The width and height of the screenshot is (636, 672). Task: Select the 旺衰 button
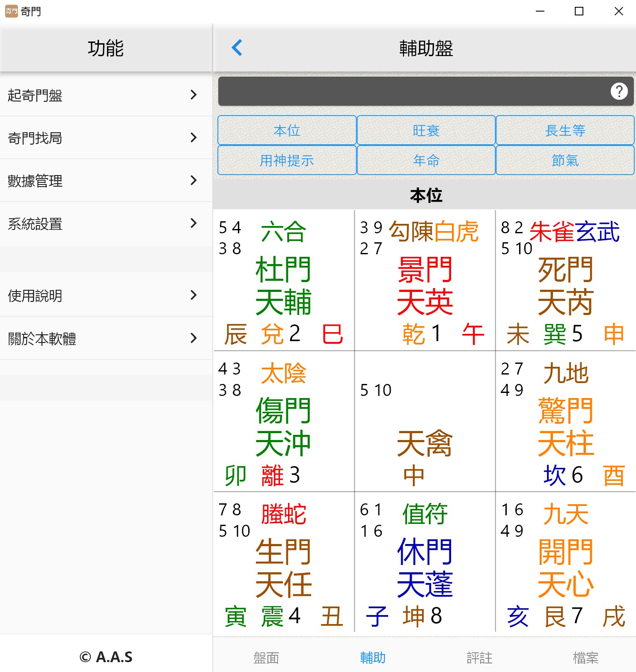426,130
